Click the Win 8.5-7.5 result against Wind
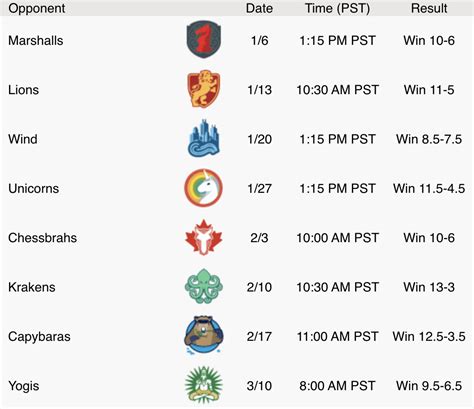Image resolution: width=474 pixels, height=409 pixels. tap(429, 139)
